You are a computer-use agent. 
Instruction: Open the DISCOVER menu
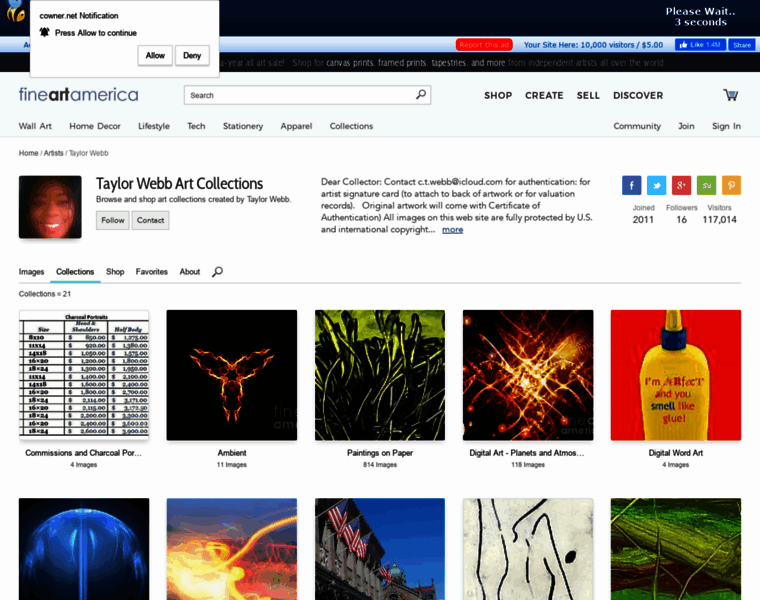coord(638,95)
